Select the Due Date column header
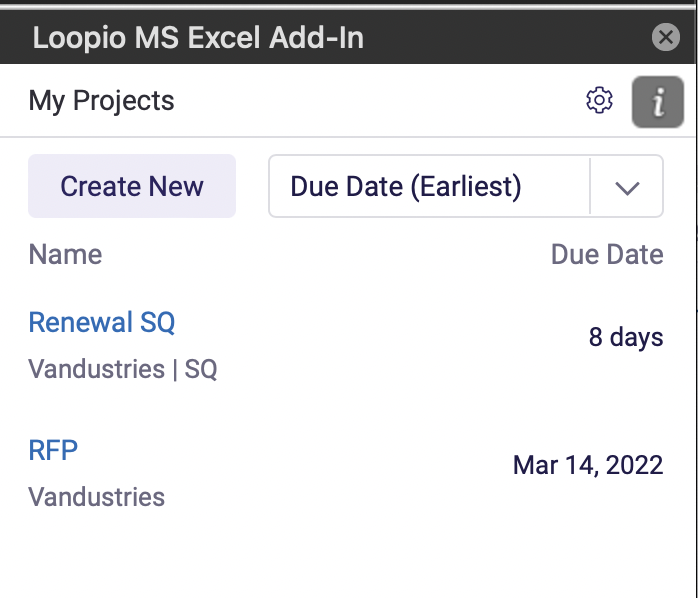Screen dimensions: 698x598 coord(607,254)
